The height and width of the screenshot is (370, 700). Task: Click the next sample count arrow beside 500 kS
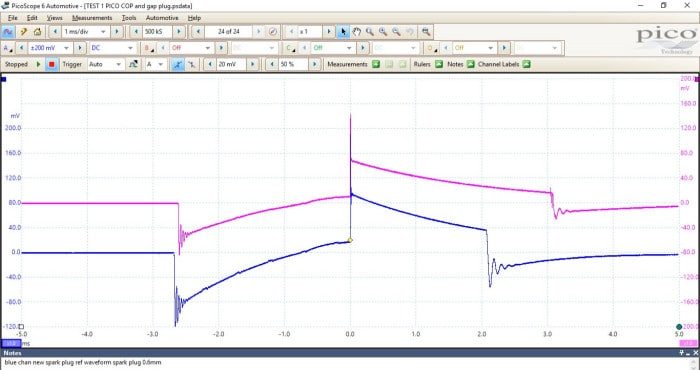point(179,32)
